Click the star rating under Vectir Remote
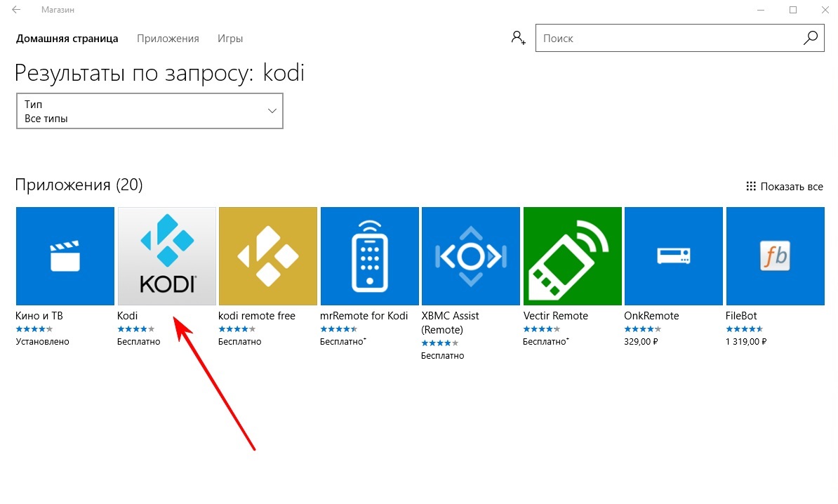The width and height of the screenshot is (838, 504). point(541,329)
